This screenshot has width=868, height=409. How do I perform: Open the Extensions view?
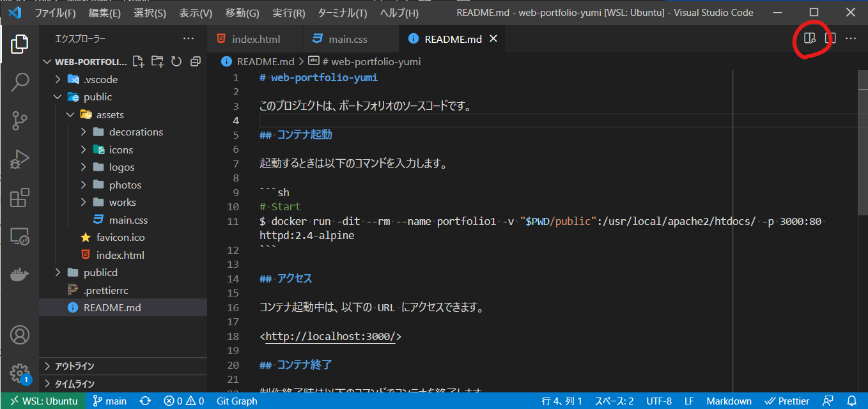pyautogui.click(x=19, y=197)
